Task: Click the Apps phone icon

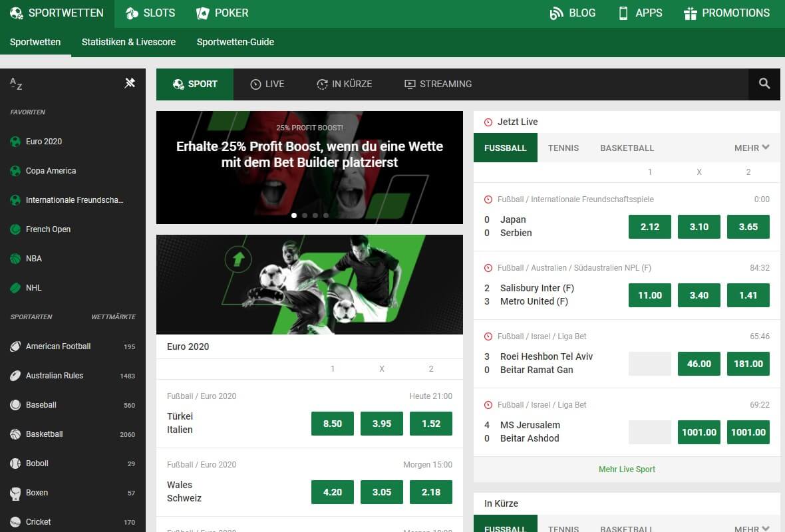Action: [623, 13]
